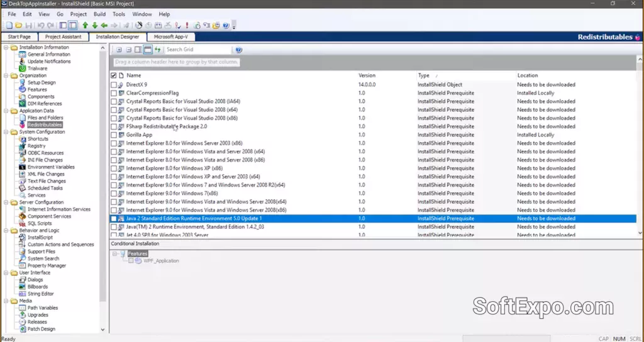Tick the Gorilla App checkbox
Image resolution: width=644 pixels, height=342 pixels.
pos(114,135)
